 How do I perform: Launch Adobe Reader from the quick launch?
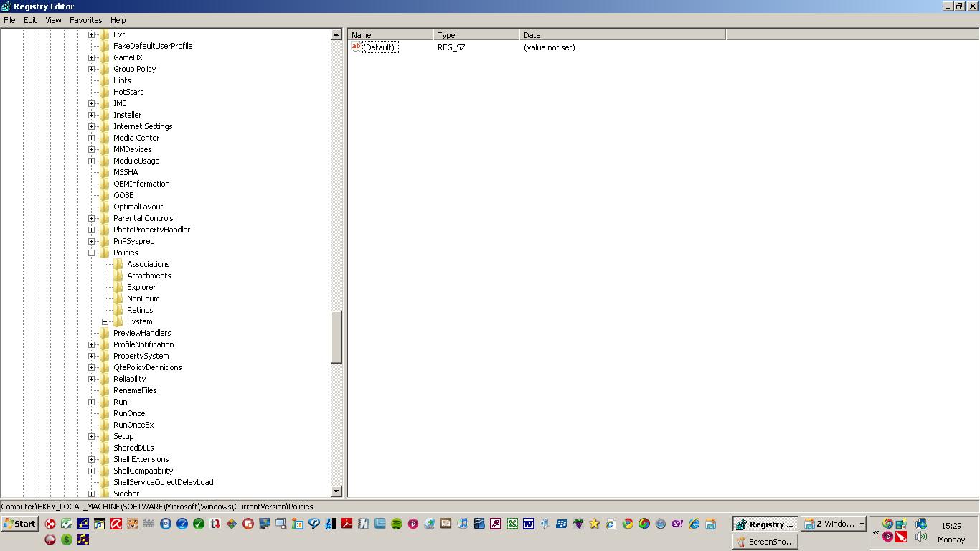pyautogui.click(x=347, y=524)
